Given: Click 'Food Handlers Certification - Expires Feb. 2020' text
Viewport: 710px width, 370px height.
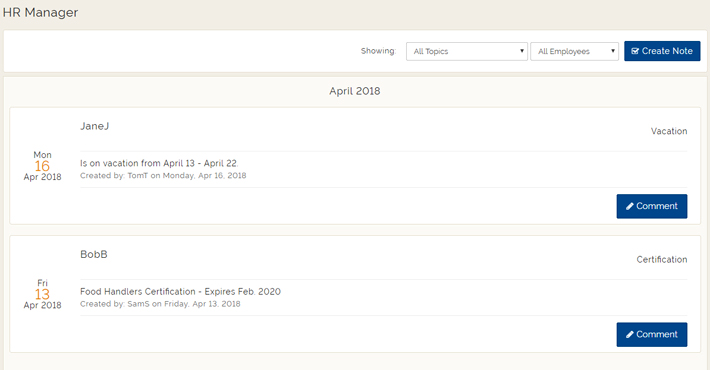Looking at the screenshot, I should (180, 292).
